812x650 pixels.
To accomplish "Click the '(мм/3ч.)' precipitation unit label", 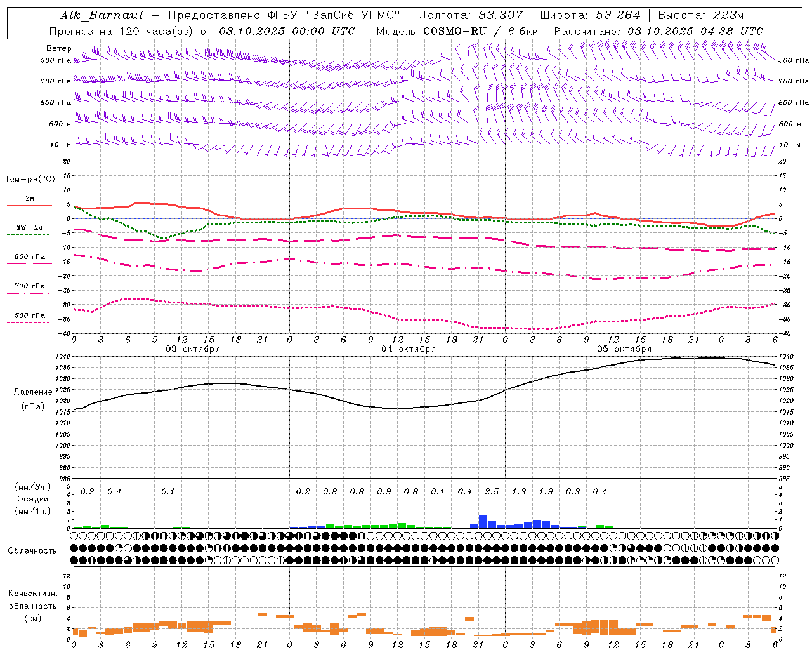I will pyautogui.click(x=33, y=487).
